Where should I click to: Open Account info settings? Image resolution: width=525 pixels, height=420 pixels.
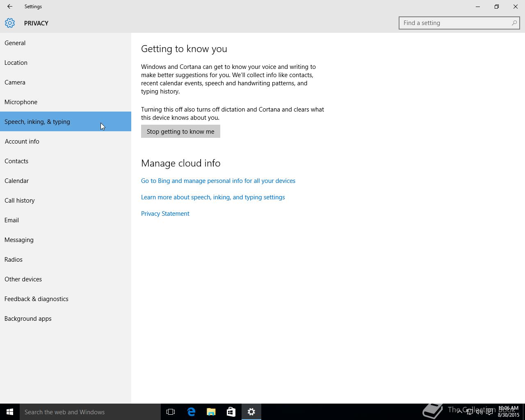66,141
